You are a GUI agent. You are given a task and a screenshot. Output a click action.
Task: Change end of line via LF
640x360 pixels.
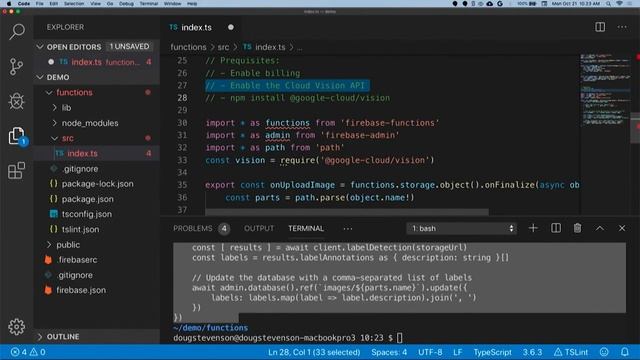458,352
